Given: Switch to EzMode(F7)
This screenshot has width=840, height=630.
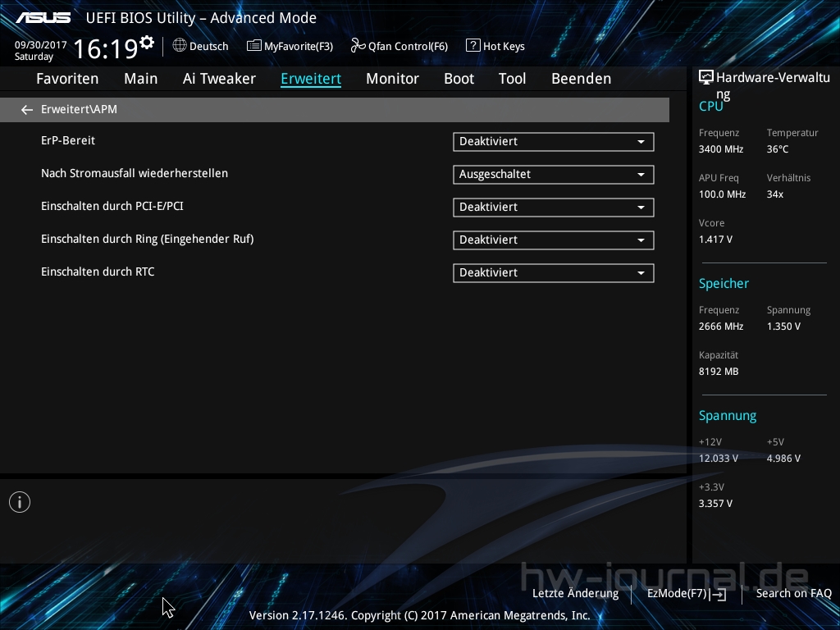Looking at the screenshot, I should (x=677, y=594).
